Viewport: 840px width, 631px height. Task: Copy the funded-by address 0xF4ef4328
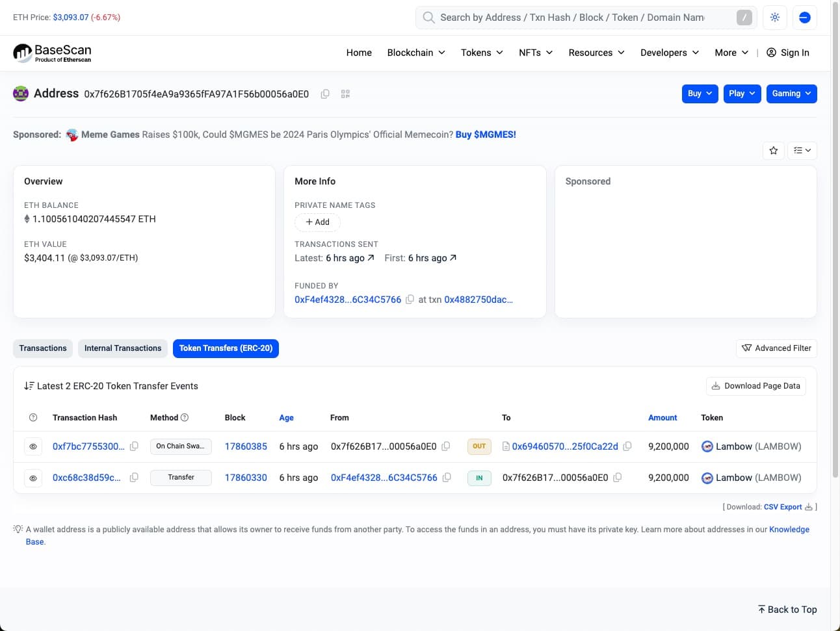[x=410, y=300]
